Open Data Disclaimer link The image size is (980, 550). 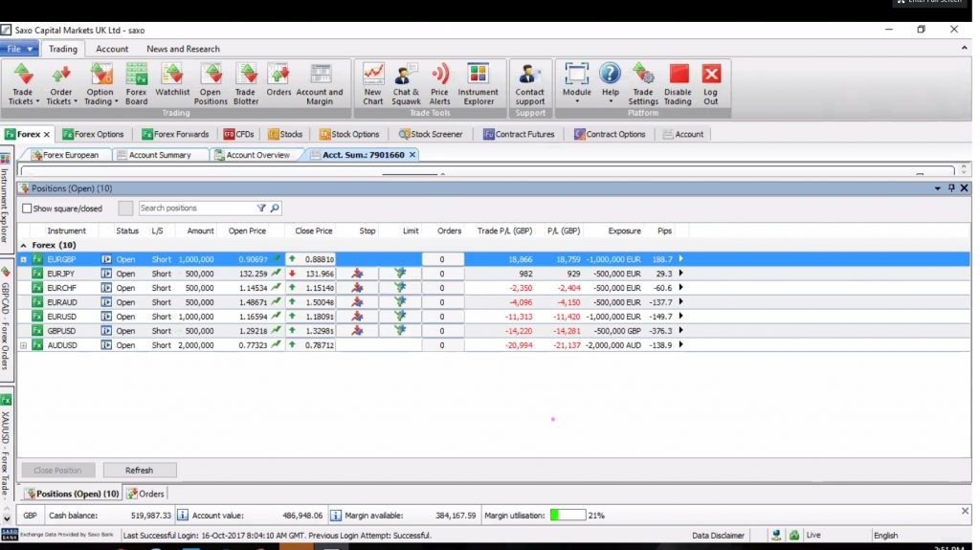[718, 536]
